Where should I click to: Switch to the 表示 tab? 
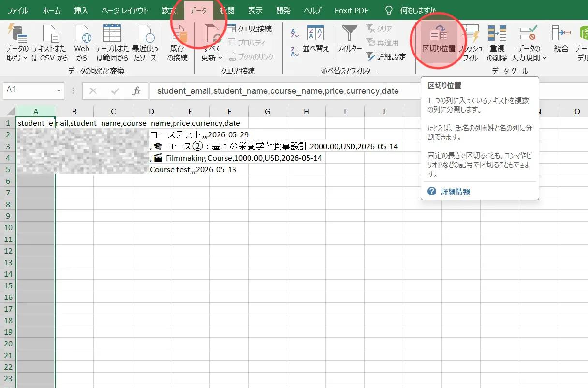(255, 10)
